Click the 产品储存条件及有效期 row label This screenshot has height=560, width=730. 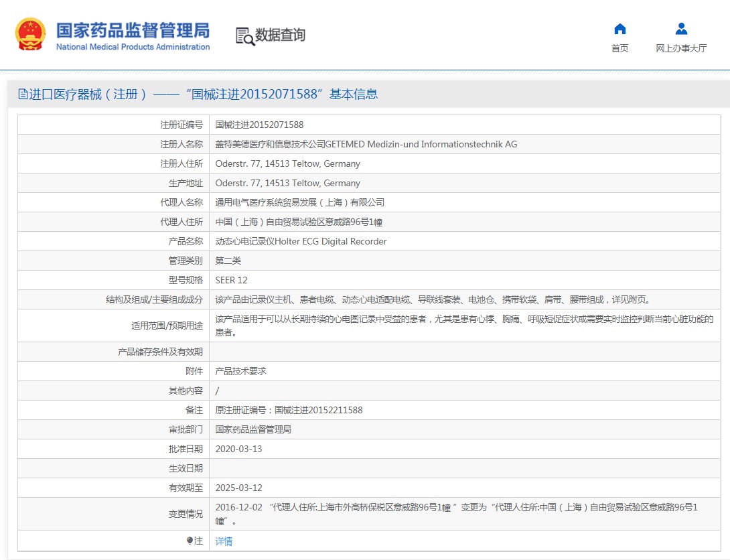(x=161, y=352)
